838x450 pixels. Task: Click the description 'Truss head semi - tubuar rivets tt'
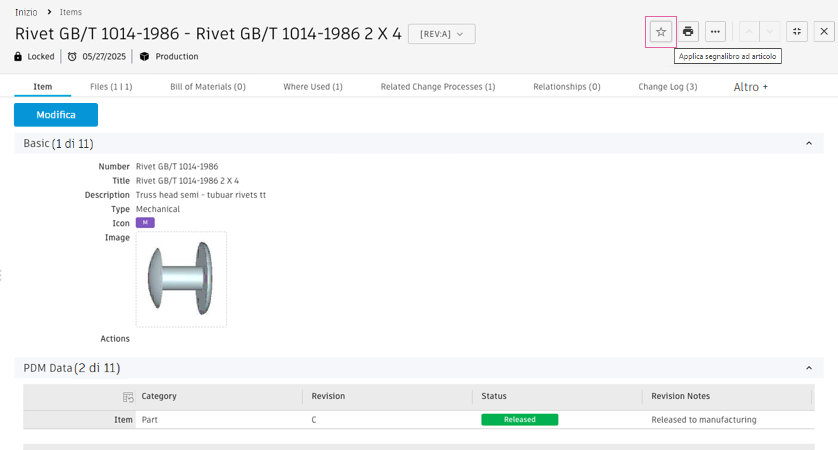201,195
